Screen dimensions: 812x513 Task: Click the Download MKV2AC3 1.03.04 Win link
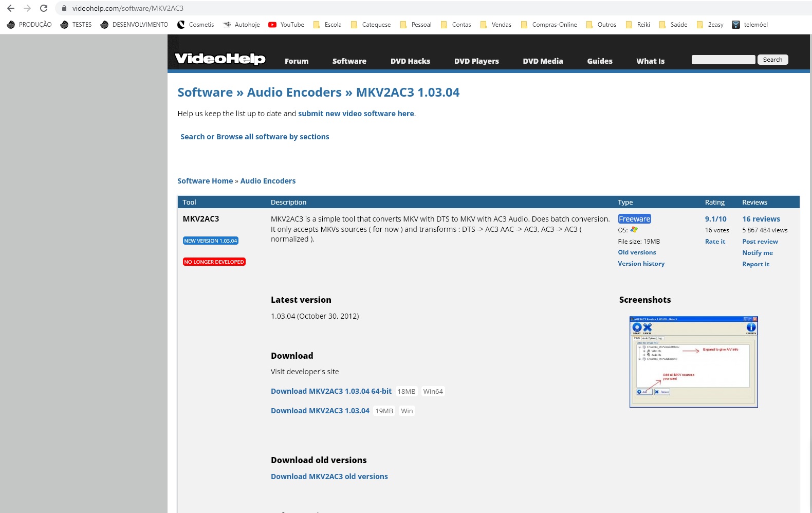pyautogui.click(x=320, y=411)
